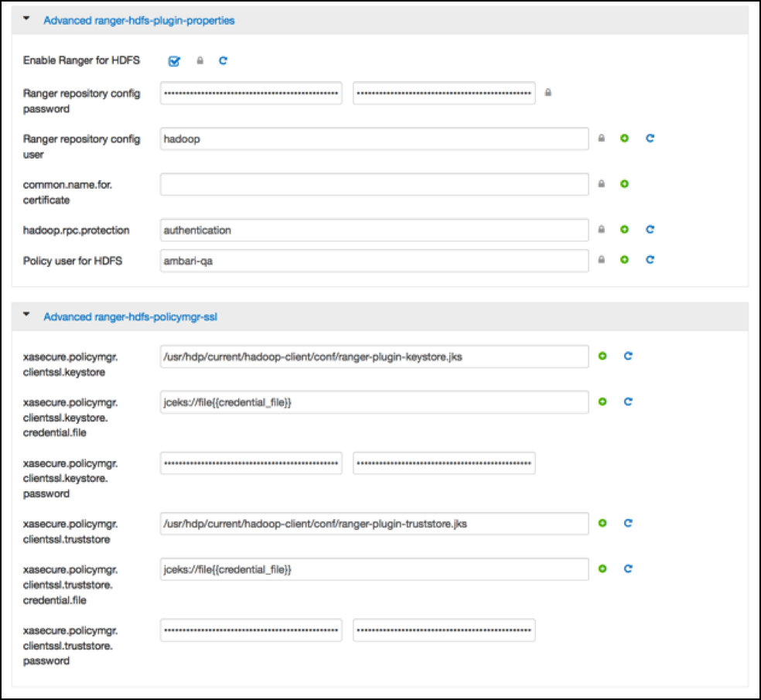Click green plus icon for common.name.for.certificate
This screenshot has height=700, width=761.
(624, 184)
